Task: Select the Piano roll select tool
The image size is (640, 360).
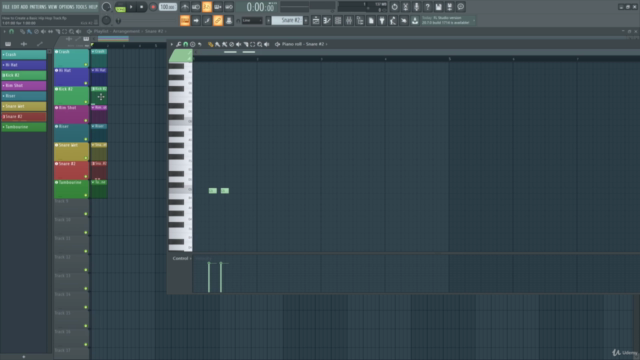Action: coord(253,44)
